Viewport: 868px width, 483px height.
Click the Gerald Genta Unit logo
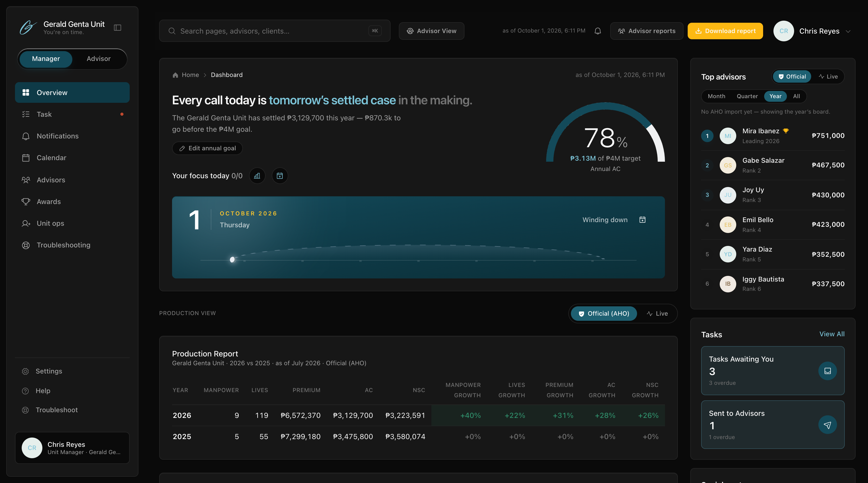[28, 28]
